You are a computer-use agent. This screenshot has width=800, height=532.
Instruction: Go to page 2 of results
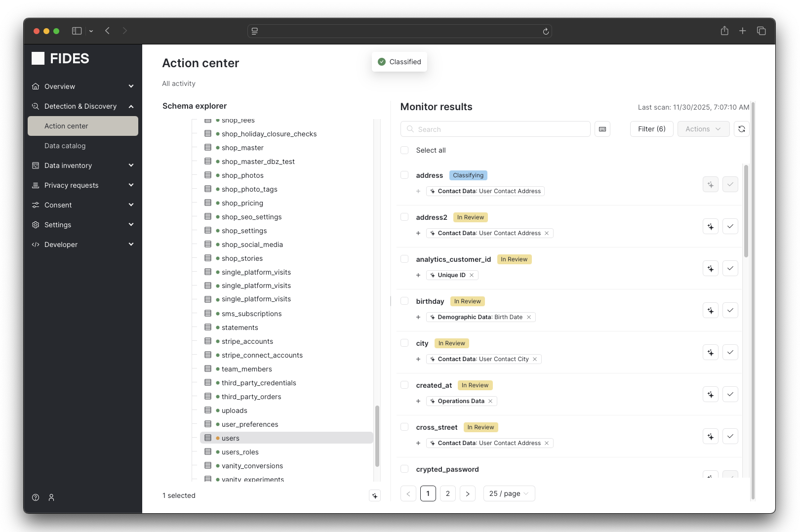447,493
